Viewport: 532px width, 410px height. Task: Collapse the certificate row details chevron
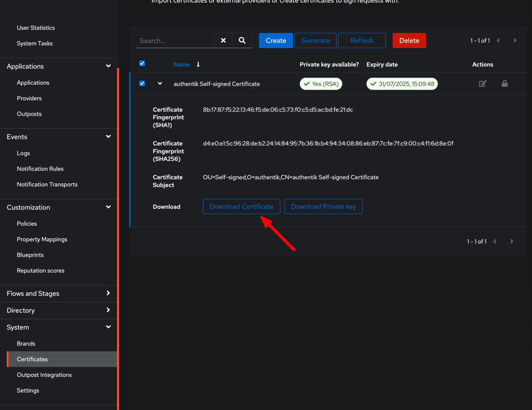point(160,83)
